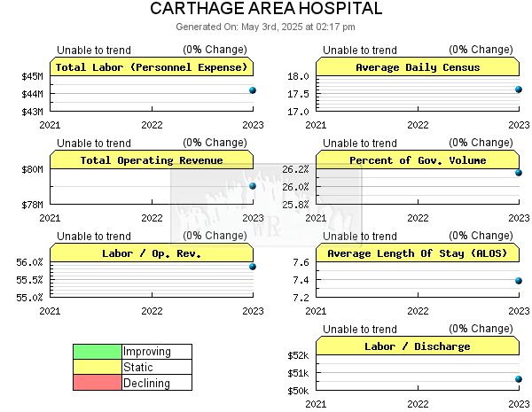Click the $51k axis label
The height and width of the screenshot is (412, 532).
(298, 373)
